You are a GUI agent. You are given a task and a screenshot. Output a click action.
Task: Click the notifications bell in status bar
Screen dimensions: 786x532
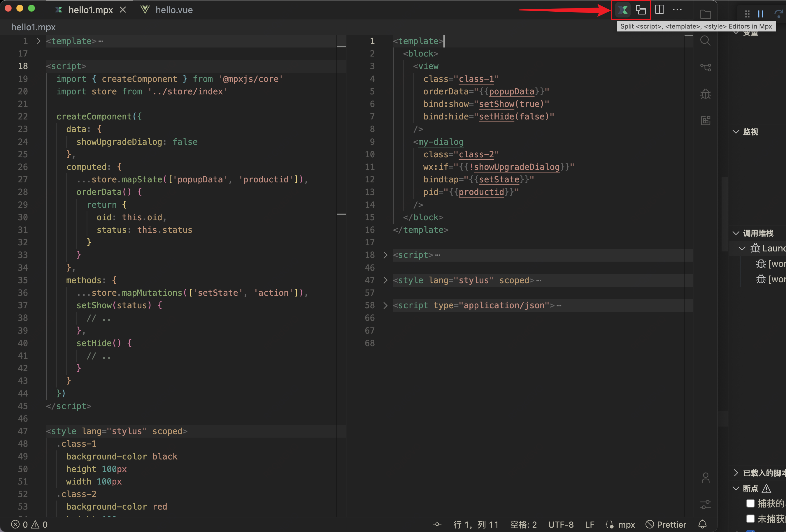(x=702, y=524)
